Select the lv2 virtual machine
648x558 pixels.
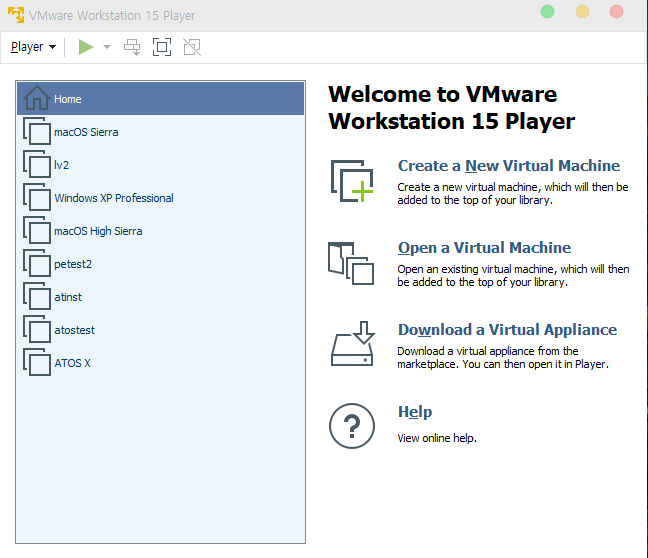click(x=160, y=165)
